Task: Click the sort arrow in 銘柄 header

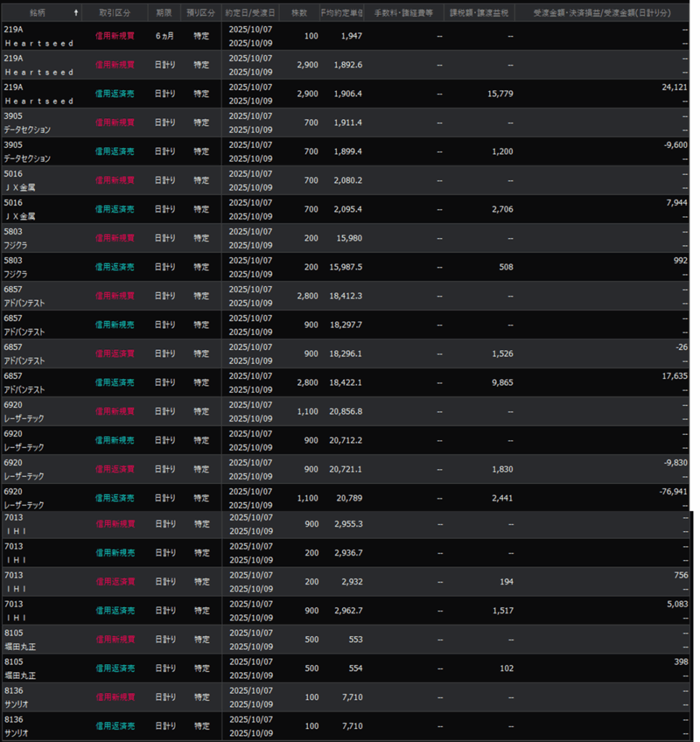Action: coord(77,13)
